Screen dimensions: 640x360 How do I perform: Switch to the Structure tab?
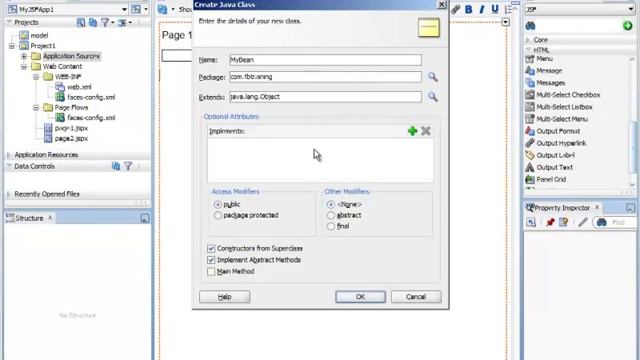coord(29,218)
